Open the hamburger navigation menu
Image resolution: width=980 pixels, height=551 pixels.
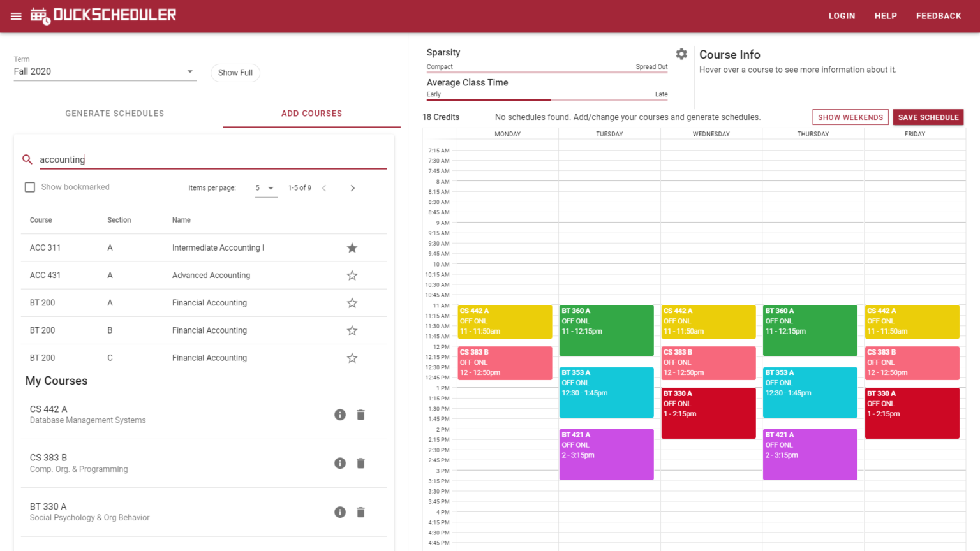[16, 16]
